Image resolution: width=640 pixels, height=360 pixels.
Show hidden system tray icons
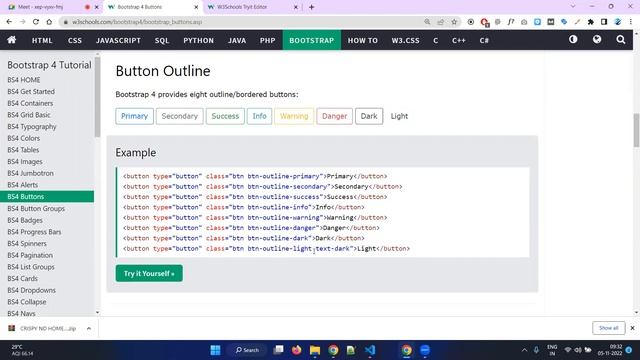click(524, 350)
